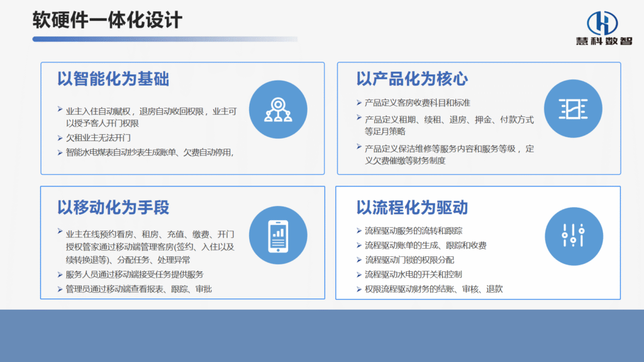This screenshot has height=362, width=644.
Task: Click the 慧科数智 logo text
Action: 602,42
